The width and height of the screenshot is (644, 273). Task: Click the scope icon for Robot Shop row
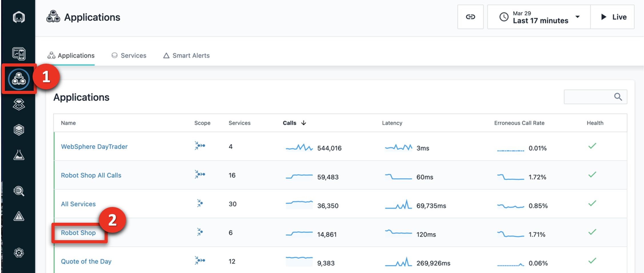tap(200, 232)
